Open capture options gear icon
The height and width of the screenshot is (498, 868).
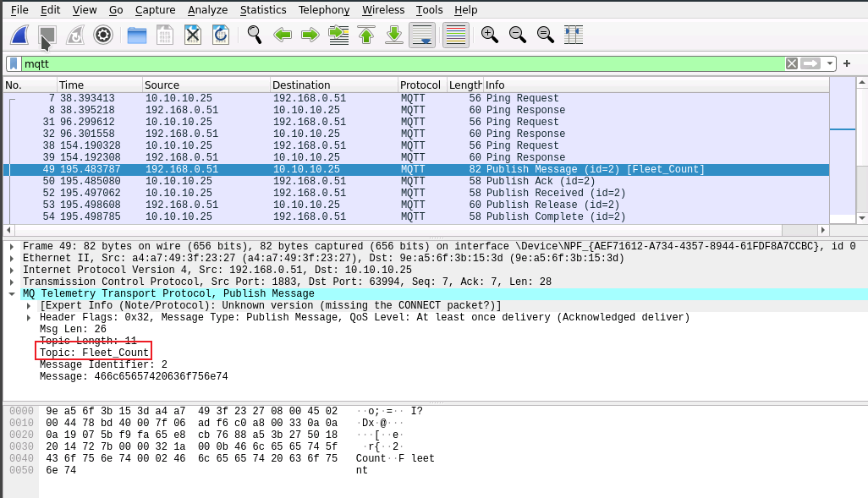[x=103, y=35]
